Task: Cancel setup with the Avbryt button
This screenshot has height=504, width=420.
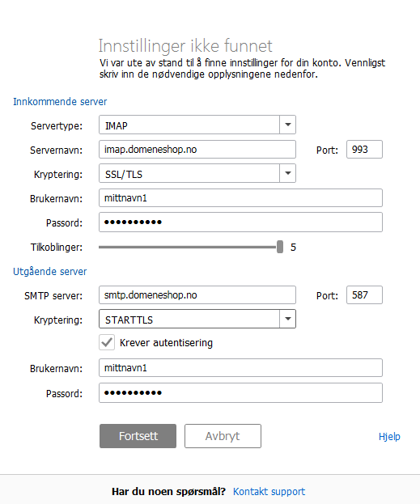Action: (223, 436)
